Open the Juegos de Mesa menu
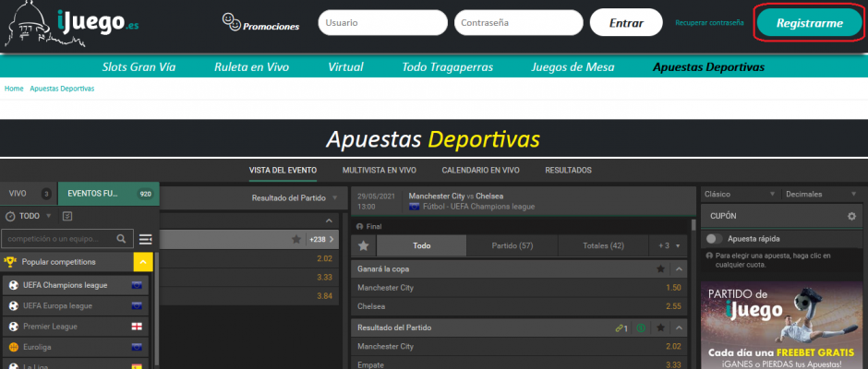This screenshot has width=868, height=369. pyautogui.click(x=573, y=67)
